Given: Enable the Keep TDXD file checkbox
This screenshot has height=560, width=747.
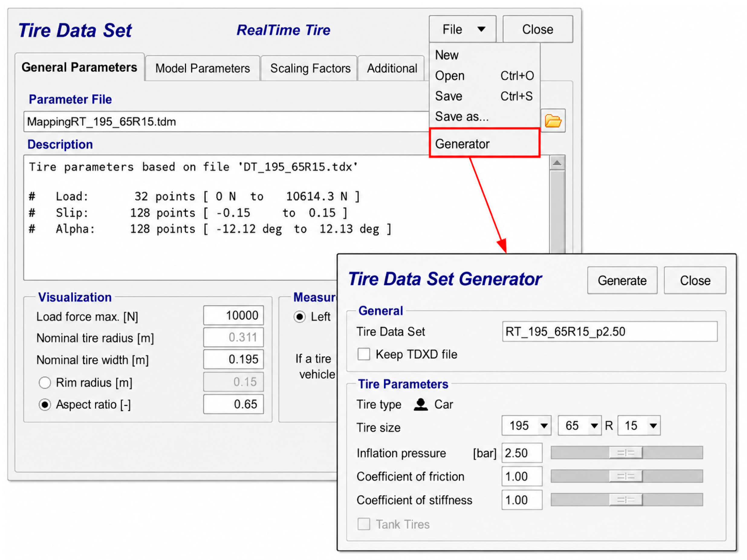Looking at the screenshot, I should tap(364, 354).
